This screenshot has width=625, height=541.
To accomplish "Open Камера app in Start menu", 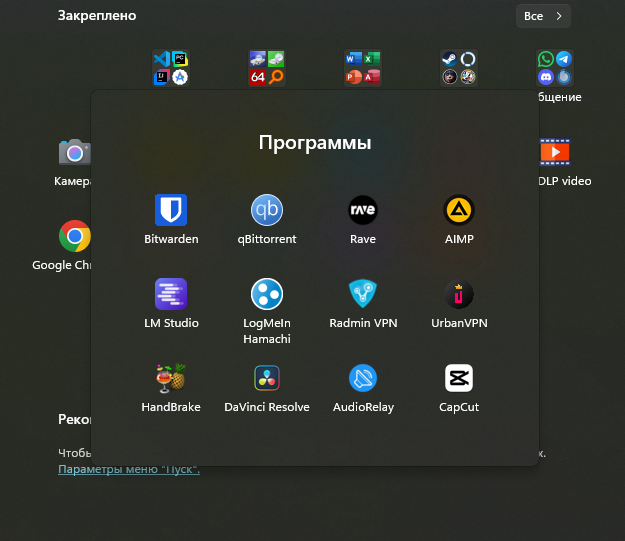I will point(73,163).
